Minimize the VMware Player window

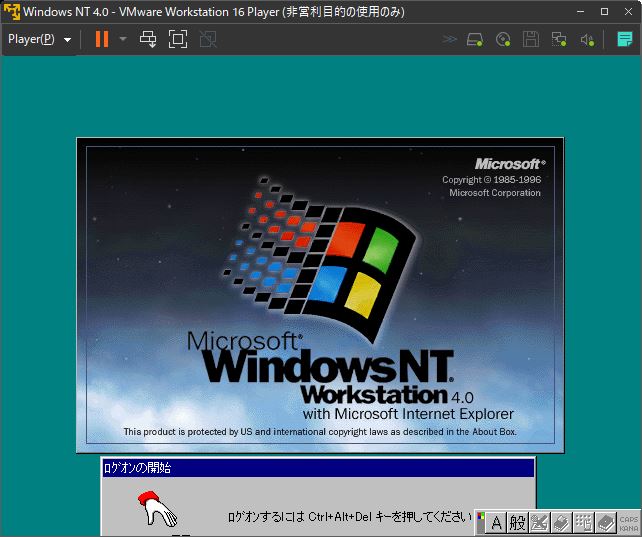pos(580,11)
